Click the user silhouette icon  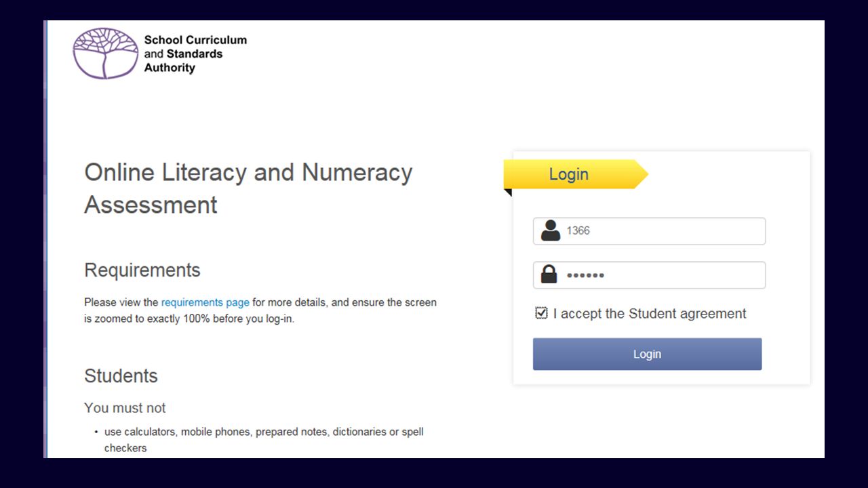551,230
